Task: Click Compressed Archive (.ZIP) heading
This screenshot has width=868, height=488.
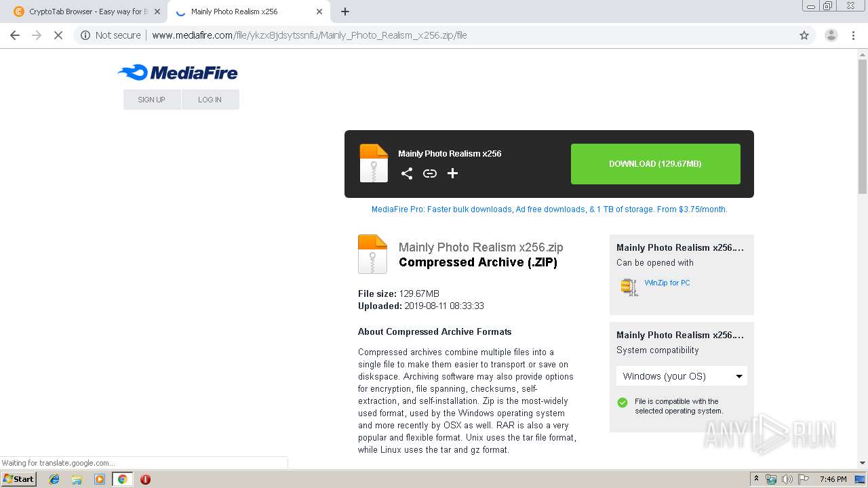Action: (478, 262)
